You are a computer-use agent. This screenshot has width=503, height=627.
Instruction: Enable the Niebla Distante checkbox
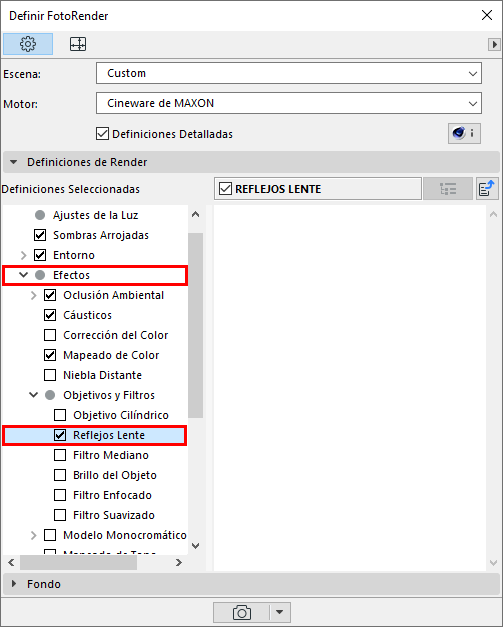pyautogui.click(x=50, y=375)
